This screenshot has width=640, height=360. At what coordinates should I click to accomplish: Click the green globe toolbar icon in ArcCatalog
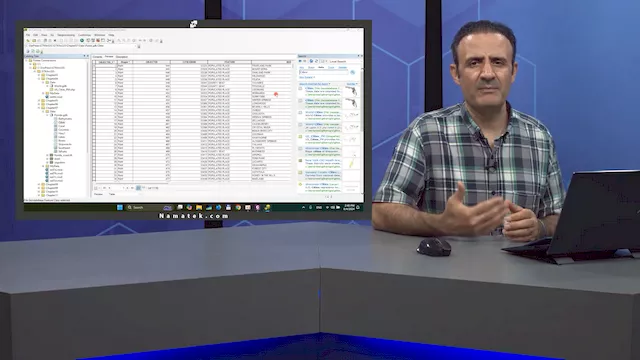point(82,40)
